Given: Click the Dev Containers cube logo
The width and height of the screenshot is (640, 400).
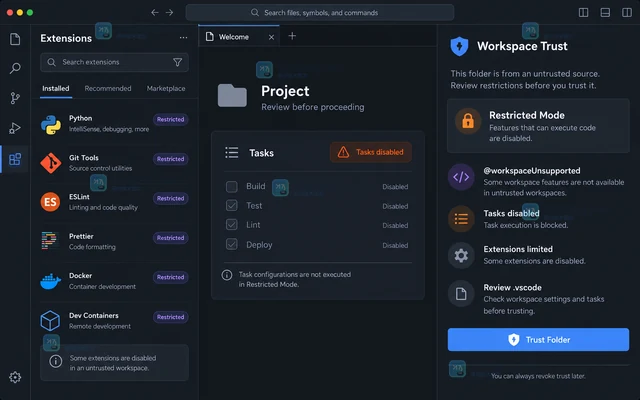Looking at the screenshot, I should (x=50, y=320).
